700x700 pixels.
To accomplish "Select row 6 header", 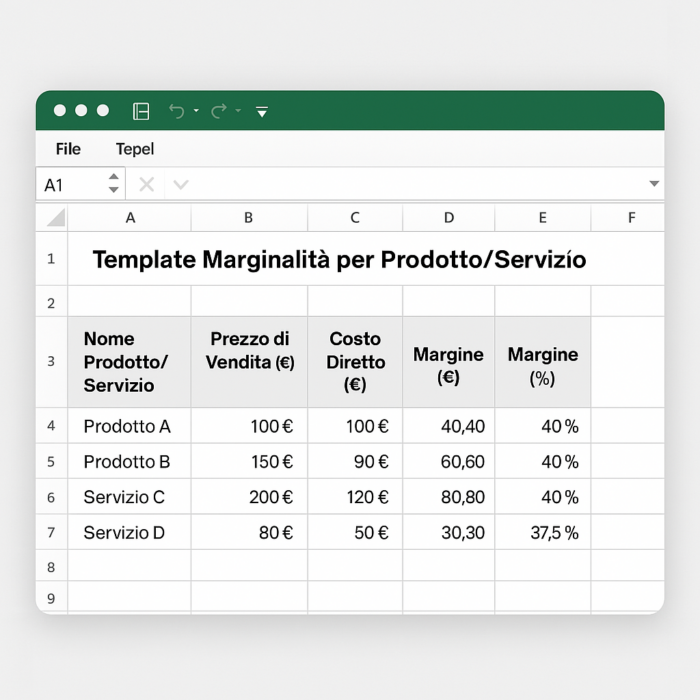I will pyautogui.click(x=51, y=496).
